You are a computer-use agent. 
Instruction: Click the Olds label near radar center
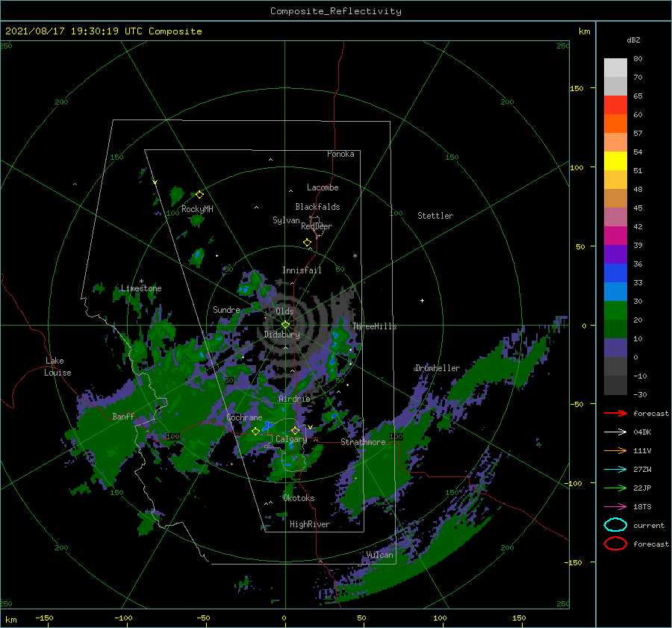click(x=284, y=311)
